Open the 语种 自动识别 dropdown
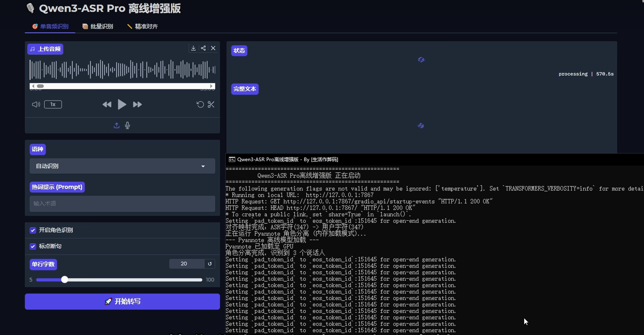 coord(122,166)
